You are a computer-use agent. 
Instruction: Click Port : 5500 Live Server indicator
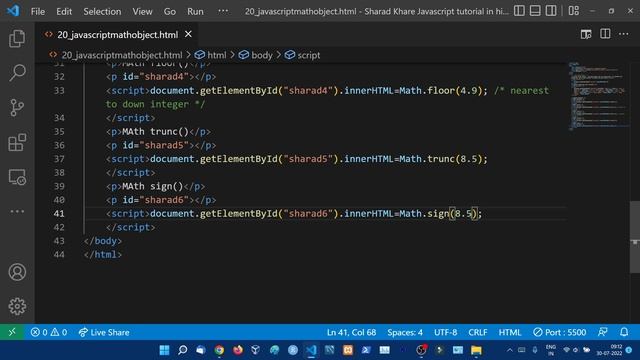[x=560, y=332]
